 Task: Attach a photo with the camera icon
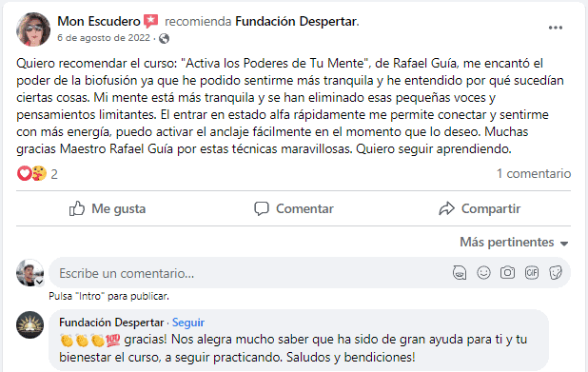(x=507, y=273)
